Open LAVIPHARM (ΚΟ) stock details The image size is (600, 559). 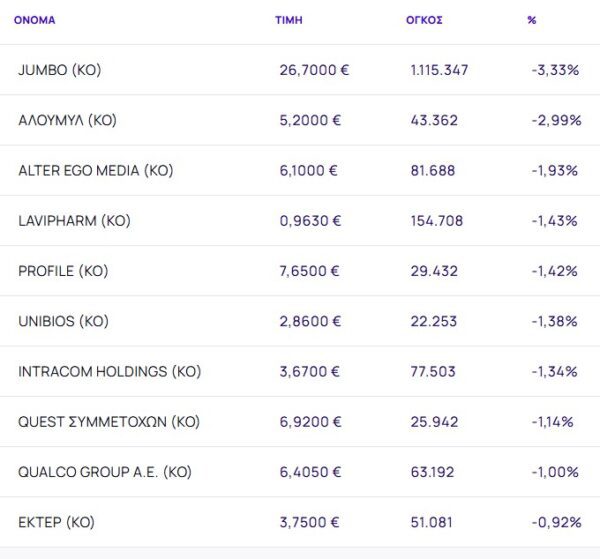tap(74, 221)
